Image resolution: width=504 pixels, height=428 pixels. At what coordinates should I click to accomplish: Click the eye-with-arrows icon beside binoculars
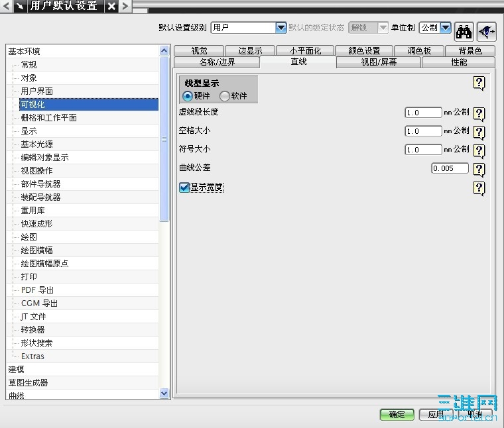[487, 31]
